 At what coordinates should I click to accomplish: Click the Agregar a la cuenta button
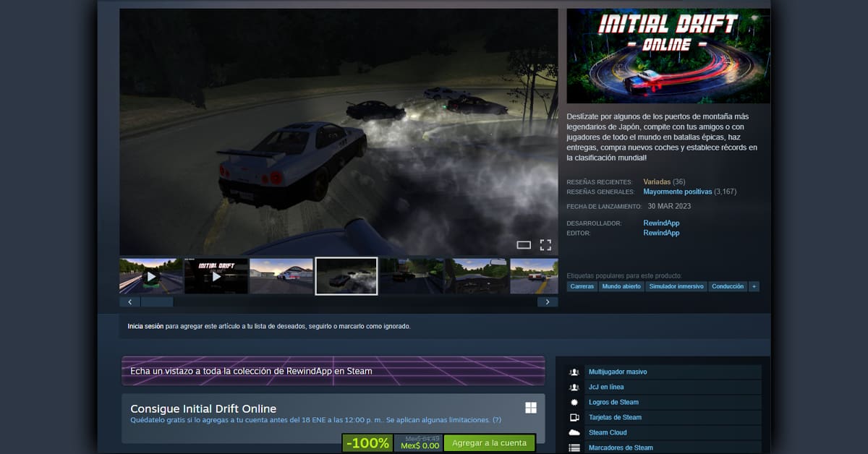[x=489, y=443]
